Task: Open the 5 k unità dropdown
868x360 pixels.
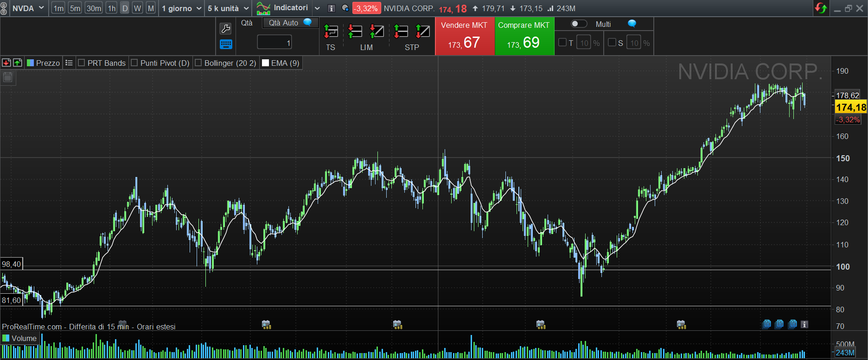Action: (x=228, y=8)
